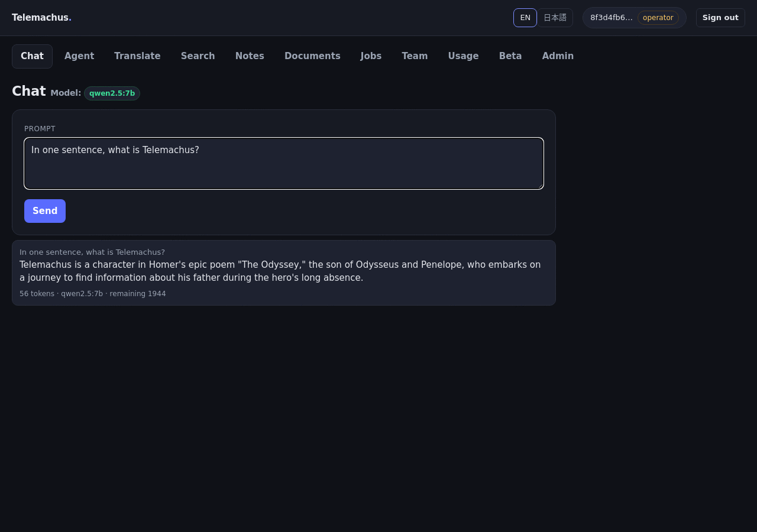This screenshot has width=757, height=532.
Task: View the Jobs tab
Action: point(371,56)
